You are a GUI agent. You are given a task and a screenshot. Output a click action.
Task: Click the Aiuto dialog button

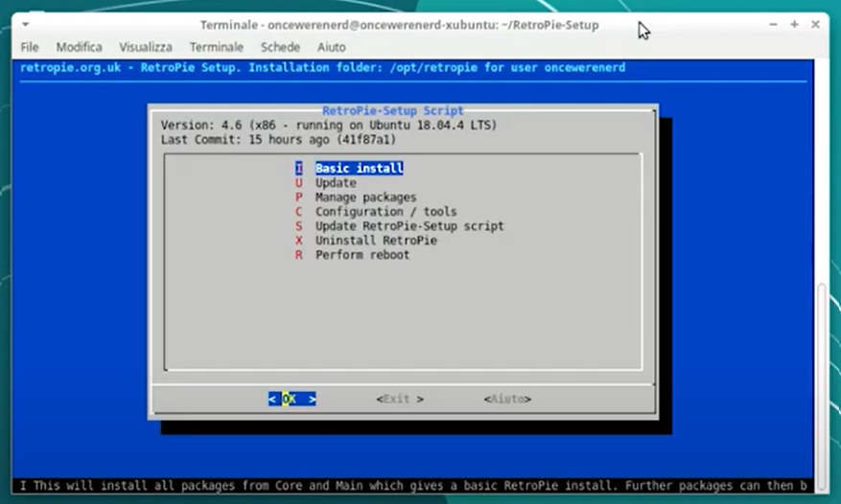[x=507, y=399]
